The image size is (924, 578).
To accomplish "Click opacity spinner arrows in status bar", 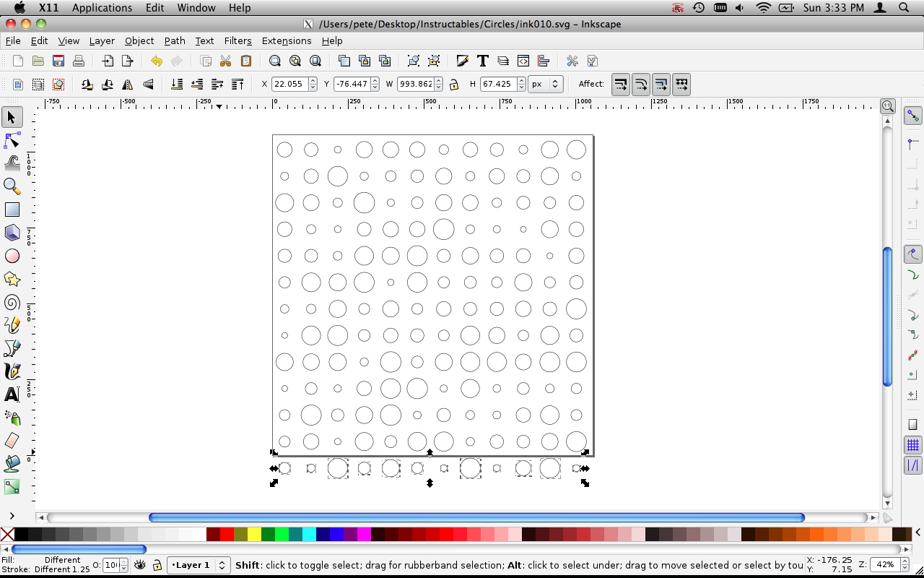I will tap(123, 565).
